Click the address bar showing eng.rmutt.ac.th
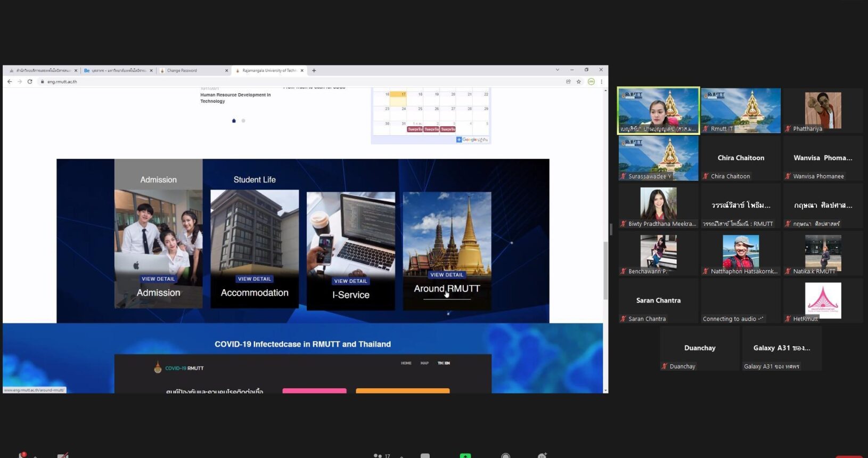The width and height of the screenshot is (868, 458). pos(298,81)
